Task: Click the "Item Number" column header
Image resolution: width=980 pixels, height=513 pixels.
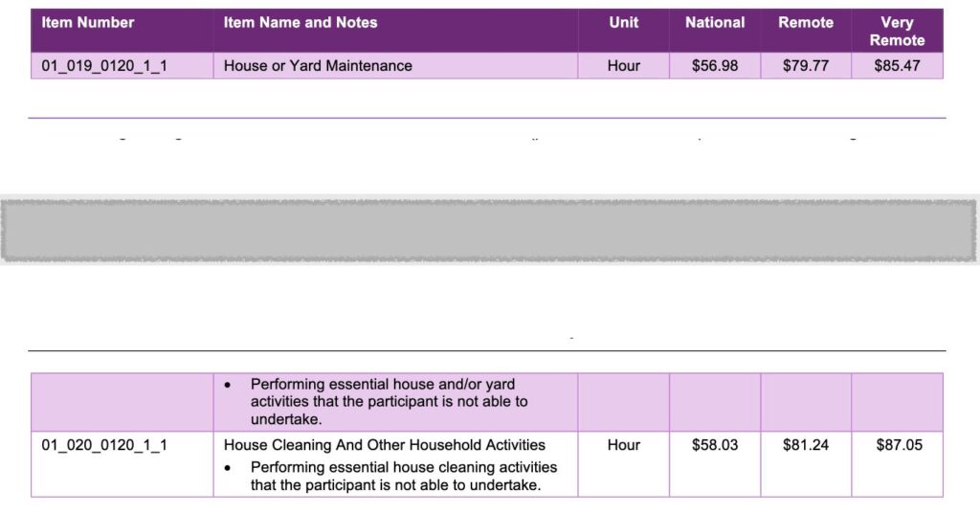Action: pyautogui.click(x=88, y=22)
